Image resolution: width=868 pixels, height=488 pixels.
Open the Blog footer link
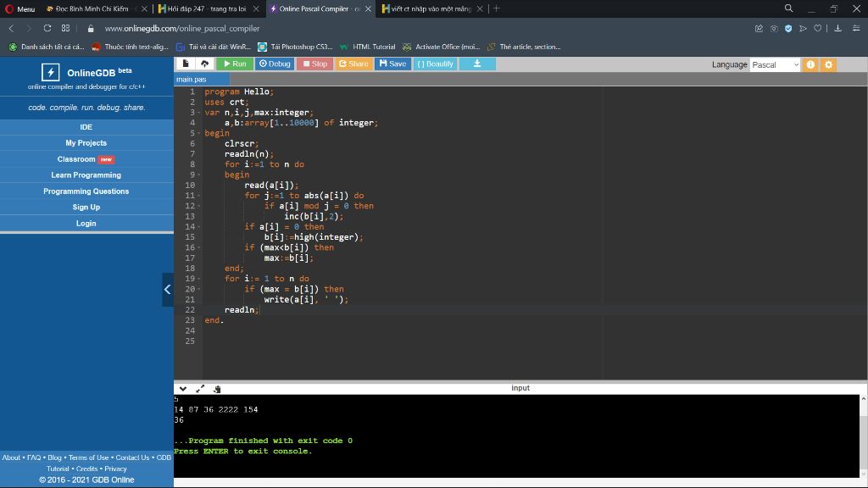tap(54, 457)
